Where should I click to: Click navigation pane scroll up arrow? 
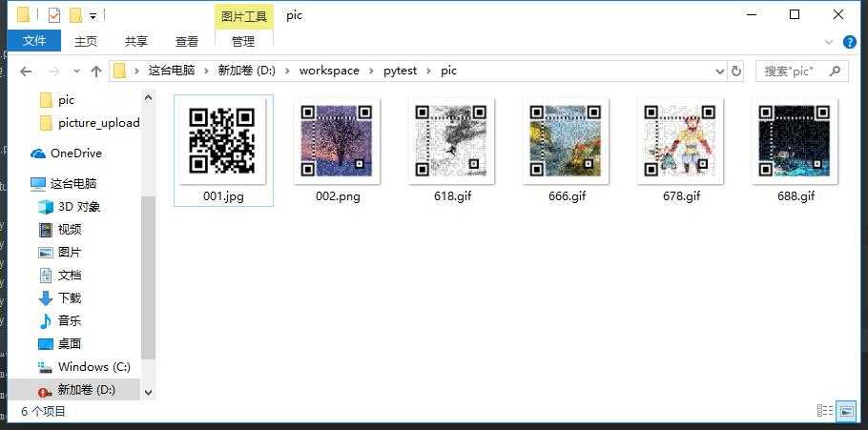(148, 98)
